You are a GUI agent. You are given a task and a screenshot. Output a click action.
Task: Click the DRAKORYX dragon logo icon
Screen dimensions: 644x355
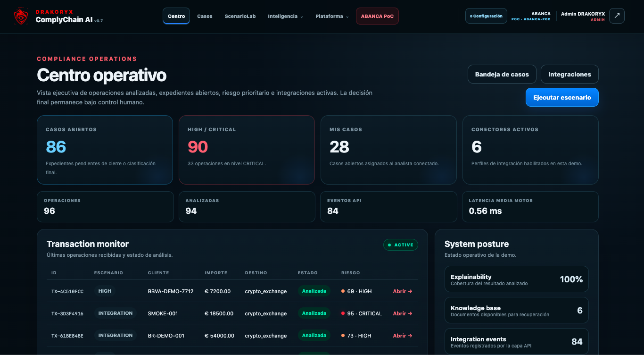21,17
